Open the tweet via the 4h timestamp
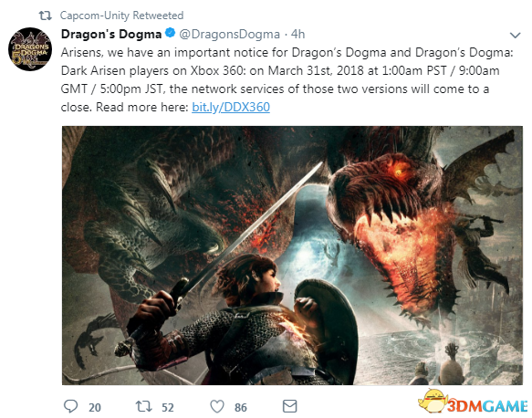The image size is (532, 418). [x=297, y=35]
